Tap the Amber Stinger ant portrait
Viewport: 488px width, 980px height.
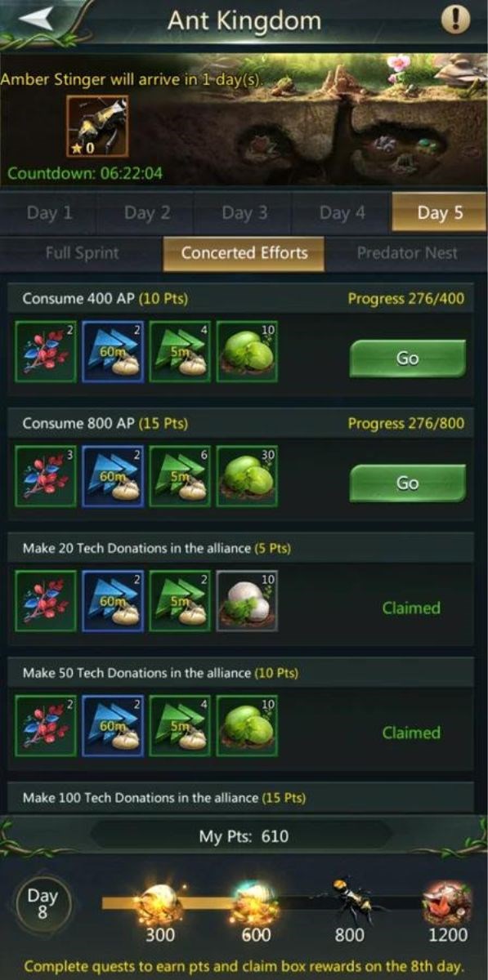click(96, 127)
